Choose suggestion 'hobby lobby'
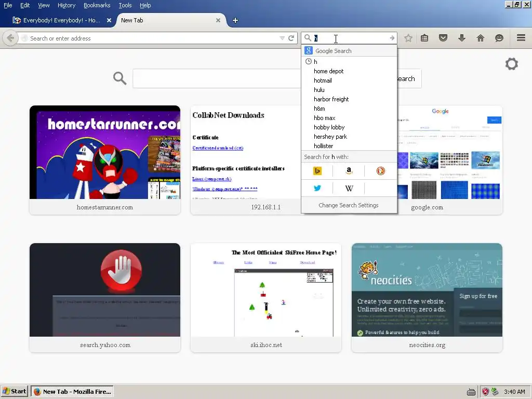Viewport: 532px width, 399px height. 349,127
